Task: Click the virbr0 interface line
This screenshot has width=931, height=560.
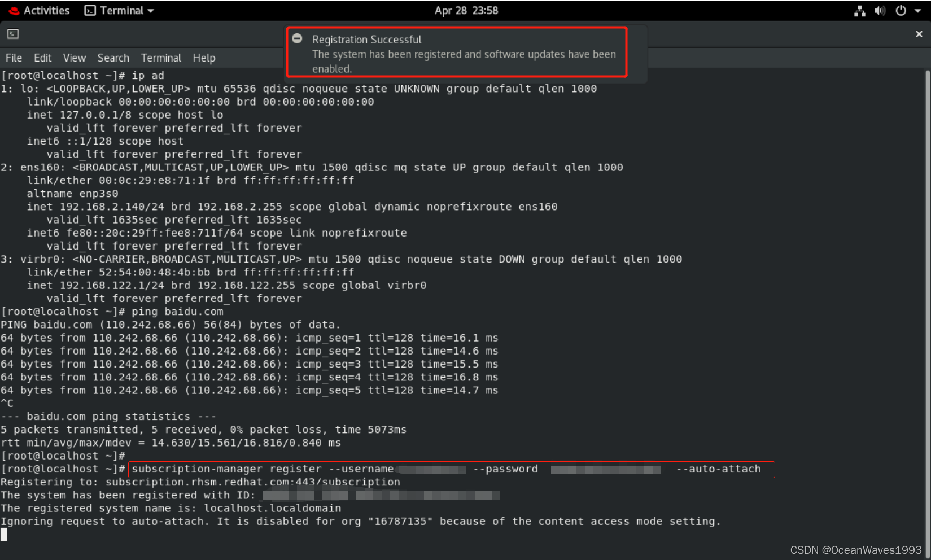Action: (342, 259)
